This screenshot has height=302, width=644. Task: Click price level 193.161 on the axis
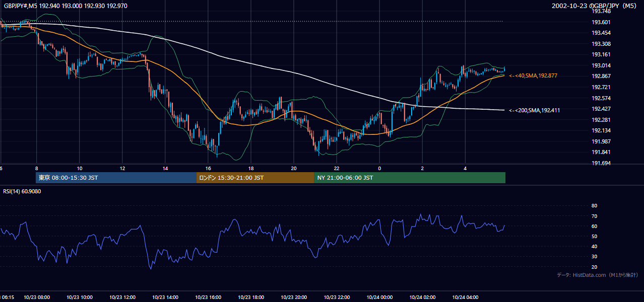click(x=601, y=54)
